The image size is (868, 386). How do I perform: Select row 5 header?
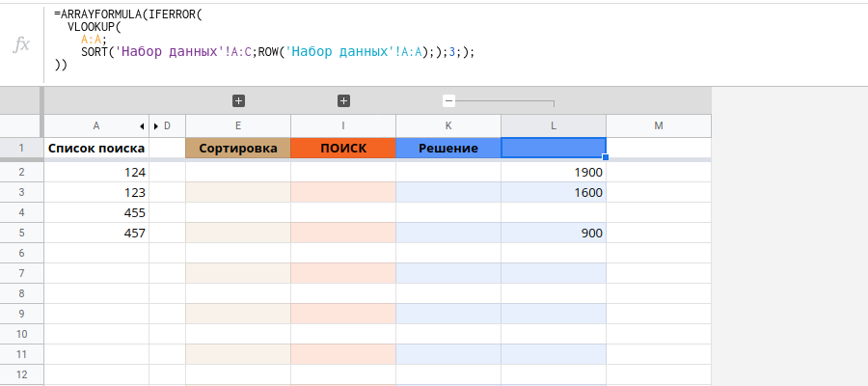(x=21, y=233)
